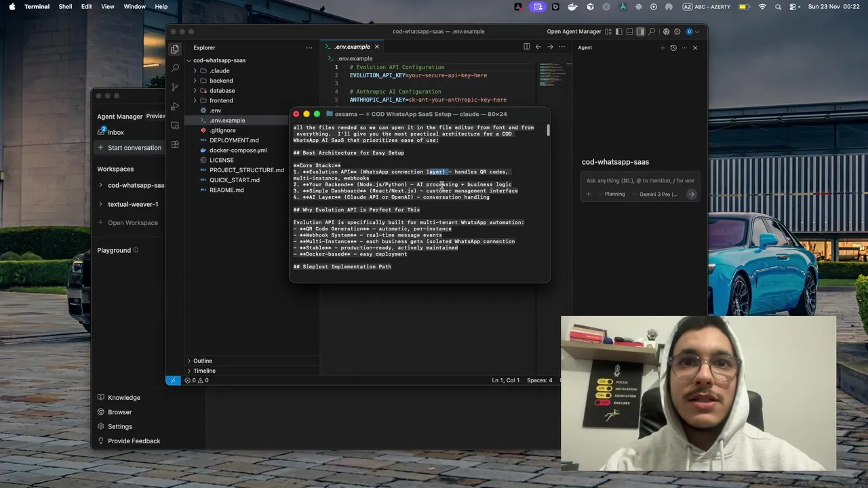
Task: Open Wi-Fi menu in macOS menu bar
Action: coord(762,7)
